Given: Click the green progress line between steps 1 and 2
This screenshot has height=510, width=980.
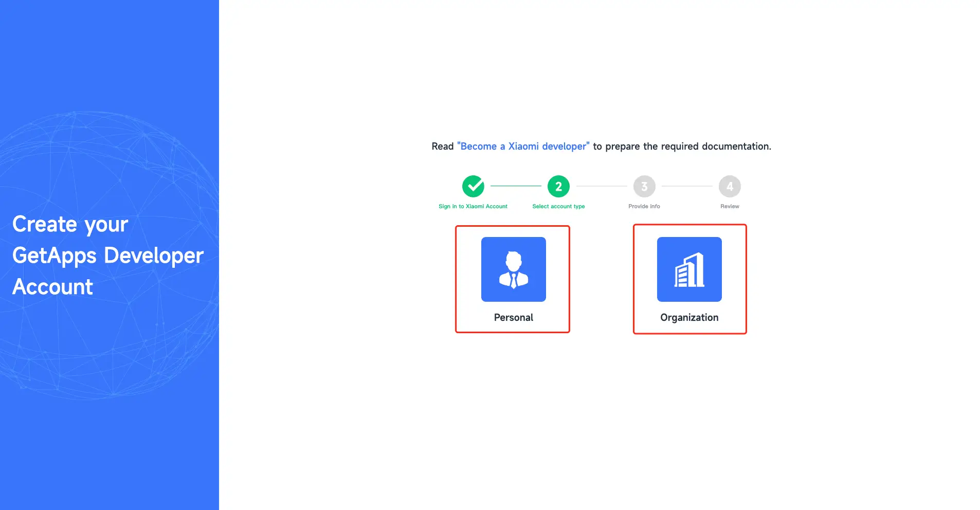Looking at the screenshot, I should tap(516, 186).
